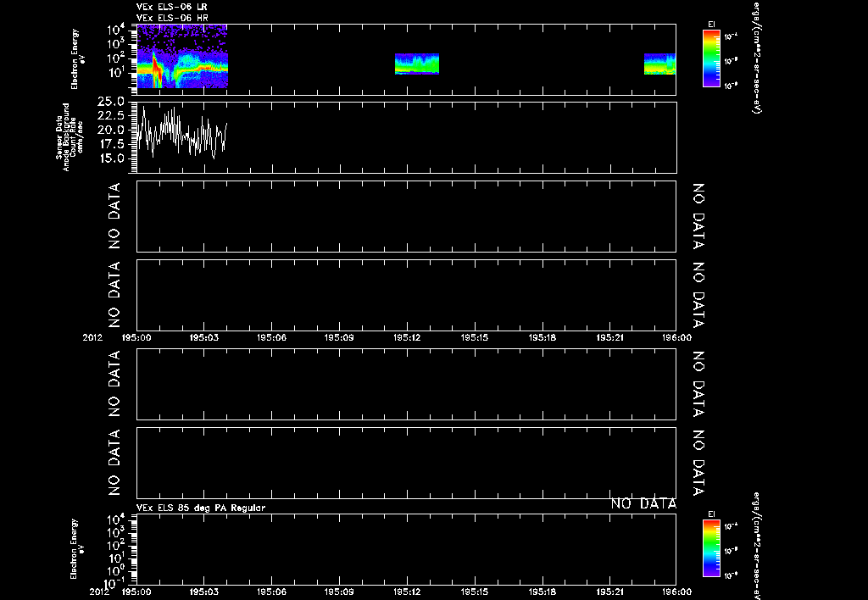The width and height of the screenshot is (868, 600).
Task: Click the '22.5' count rate tick label
Action: click(x=113, y=116)
